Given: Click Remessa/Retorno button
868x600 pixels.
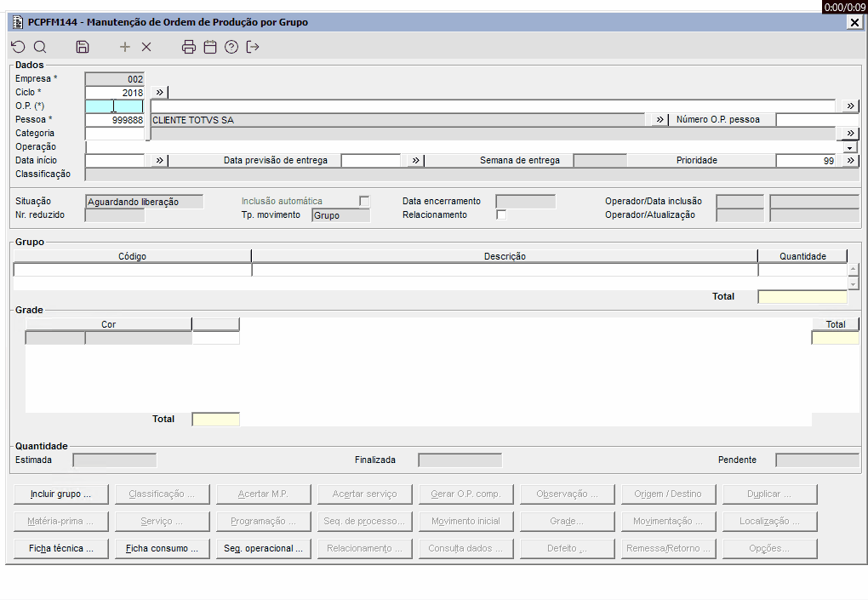Looking at the screenshot, I should point(668,549).
